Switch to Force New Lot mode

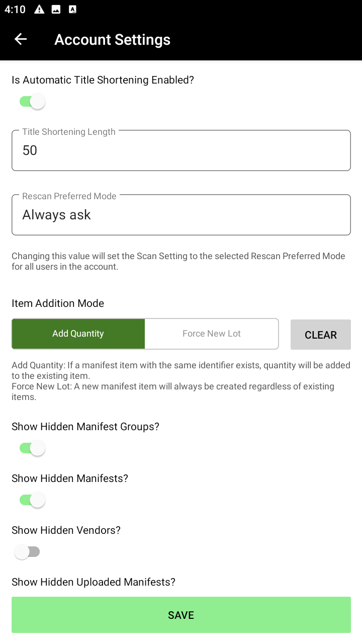(x=212, y=334)
